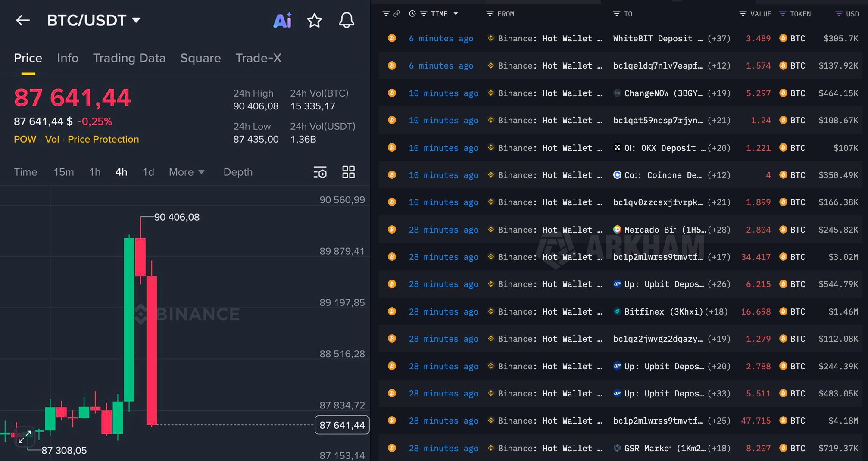
Task: Click the VALUE column filter icon
Action: (x=743, y=14)
